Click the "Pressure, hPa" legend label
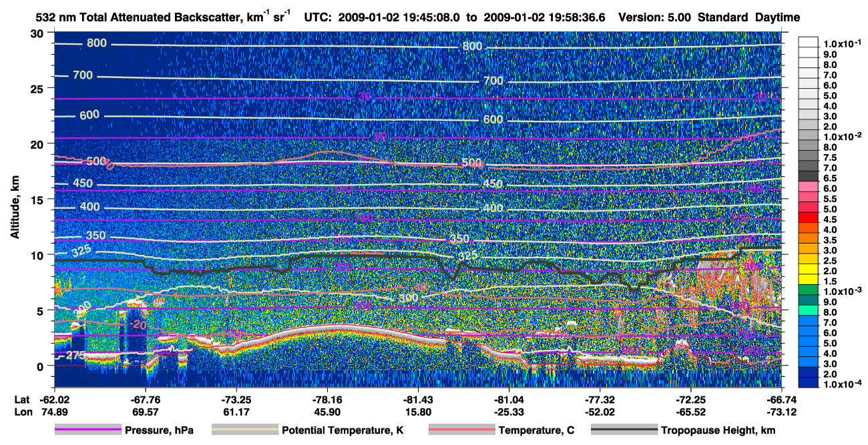The width and height of the screenshot is (868, 445). (159, 431)
